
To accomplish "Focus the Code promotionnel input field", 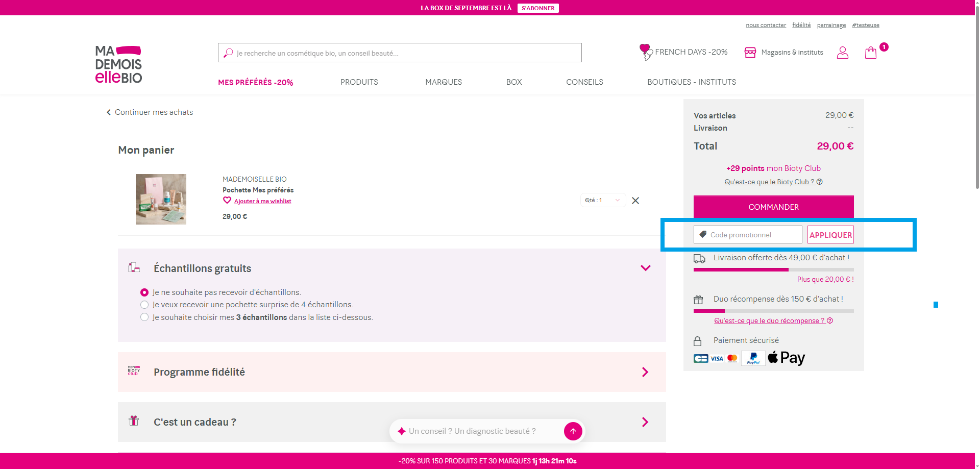I will click(x=748, y=235).
